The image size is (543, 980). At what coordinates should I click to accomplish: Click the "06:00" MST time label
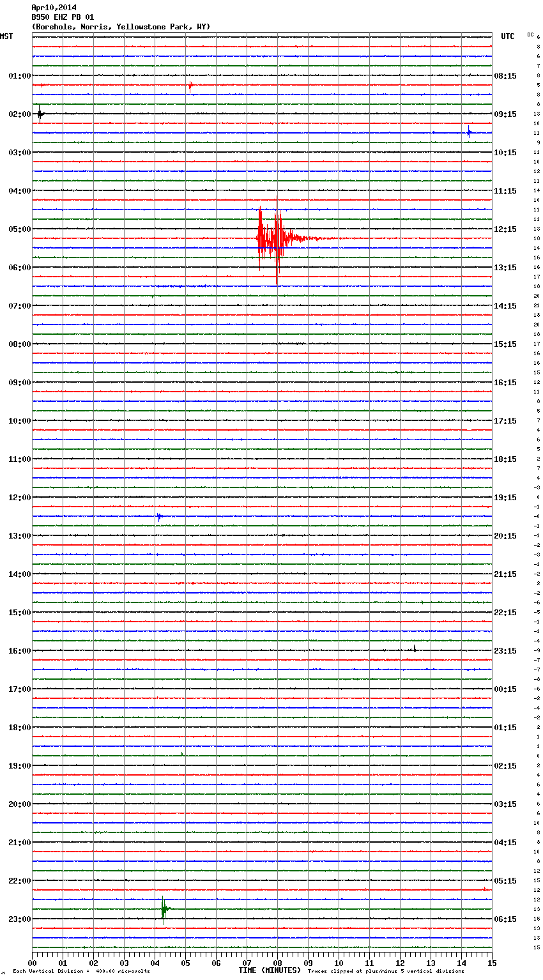(20, 268)
